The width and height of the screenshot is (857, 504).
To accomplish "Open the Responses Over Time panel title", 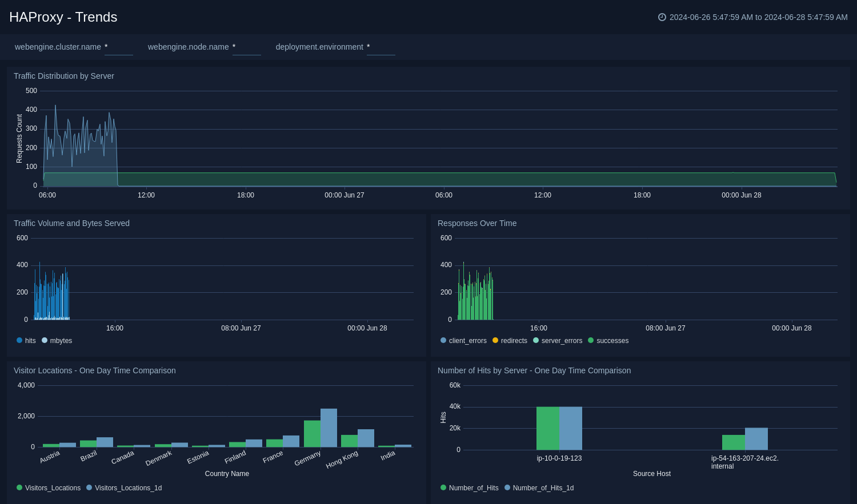I will 477,223.
